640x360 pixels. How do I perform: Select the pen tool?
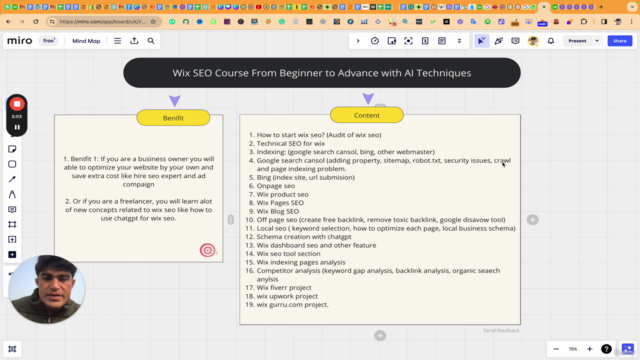coord(12,194)
